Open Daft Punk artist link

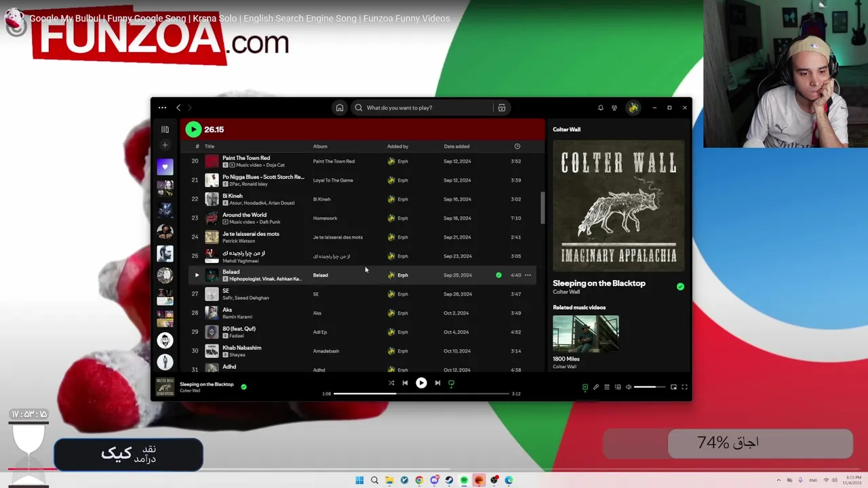pyautogui.click(x=269, y=222)
